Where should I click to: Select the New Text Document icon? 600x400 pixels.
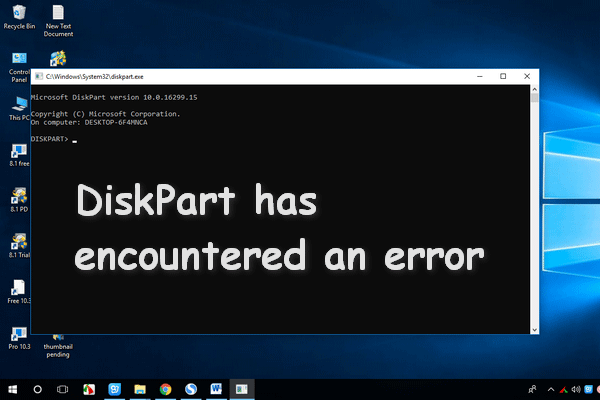[x=58, y=21]
